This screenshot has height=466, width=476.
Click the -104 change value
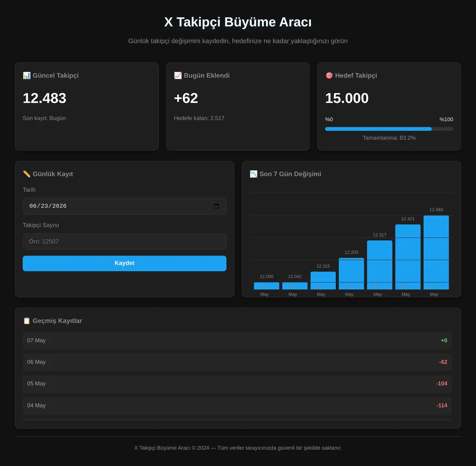click(x=441, y=384)
